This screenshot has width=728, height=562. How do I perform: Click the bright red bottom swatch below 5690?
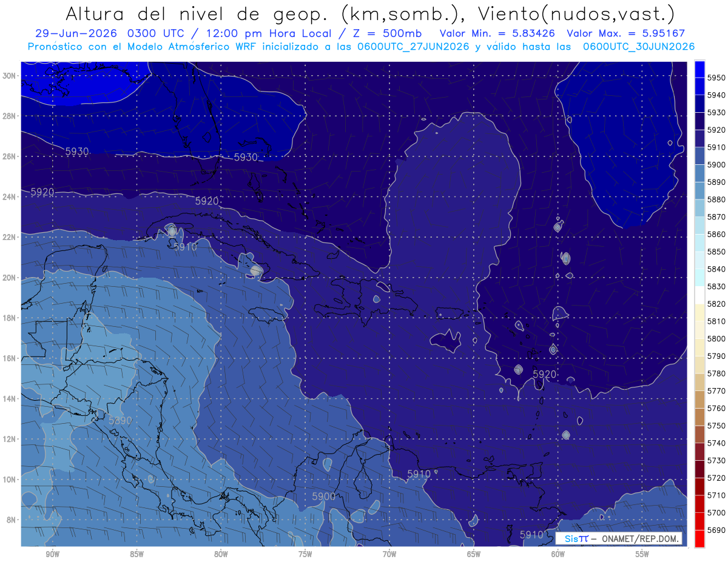[699, 538]
